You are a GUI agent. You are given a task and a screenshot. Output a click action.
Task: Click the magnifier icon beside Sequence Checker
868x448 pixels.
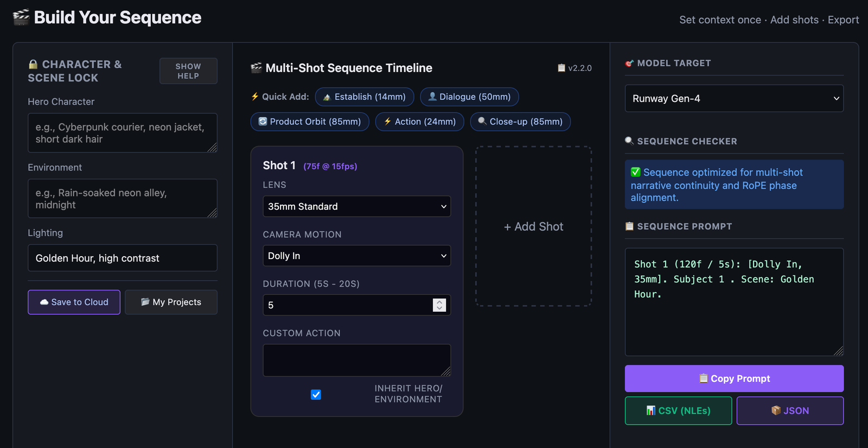coord(629,141)
